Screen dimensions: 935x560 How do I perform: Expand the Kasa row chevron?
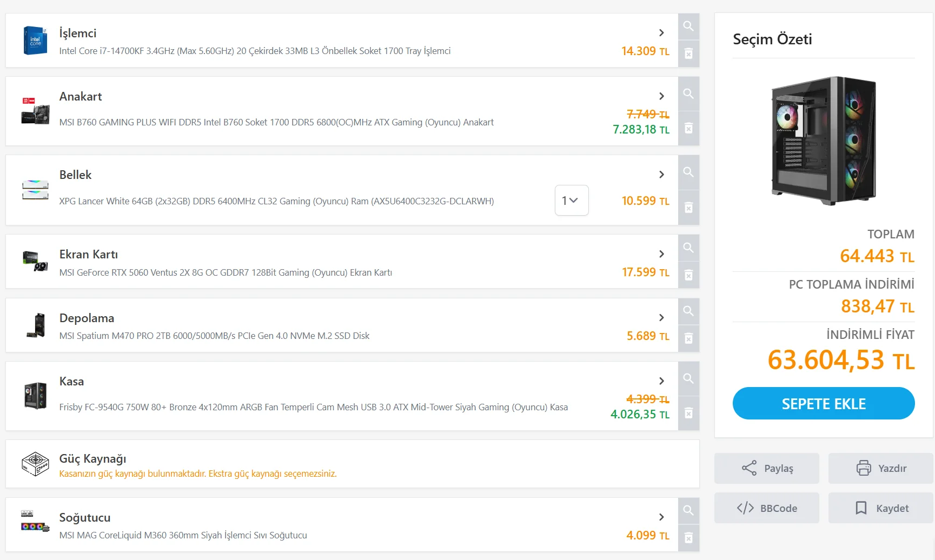pos(661,381)
